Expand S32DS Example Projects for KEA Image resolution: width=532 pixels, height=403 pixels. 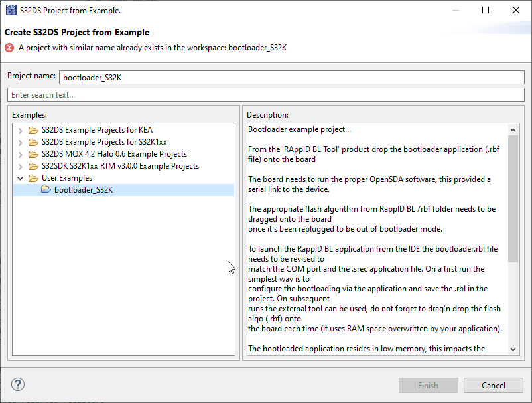click(x=21, y=130)
